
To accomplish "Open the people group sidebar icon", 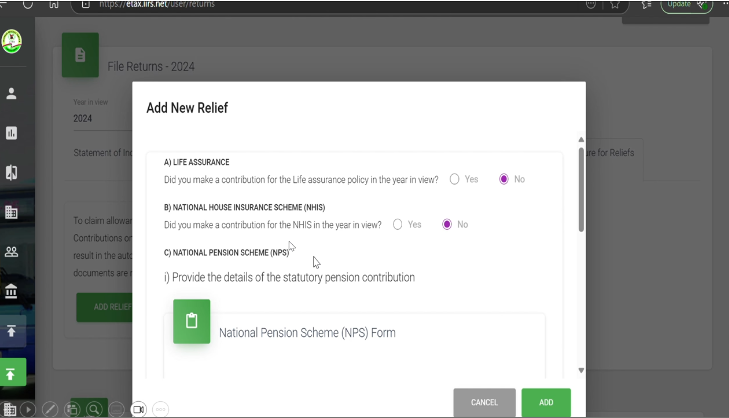I will pyautogui.click(x=12, y=252).
